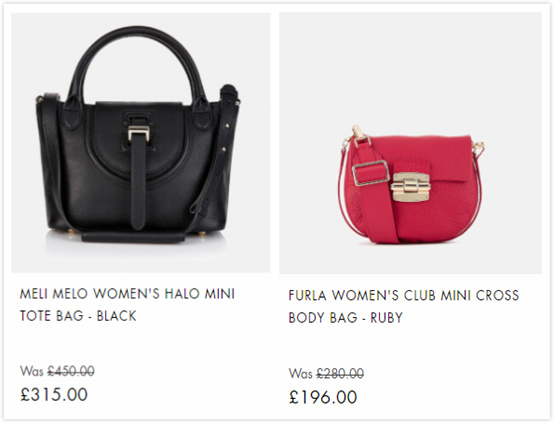The width and height of the screenshot is (554, 423).
Task: Click the struck-through Was £450.00 price
Action: [x=57, y=371]
